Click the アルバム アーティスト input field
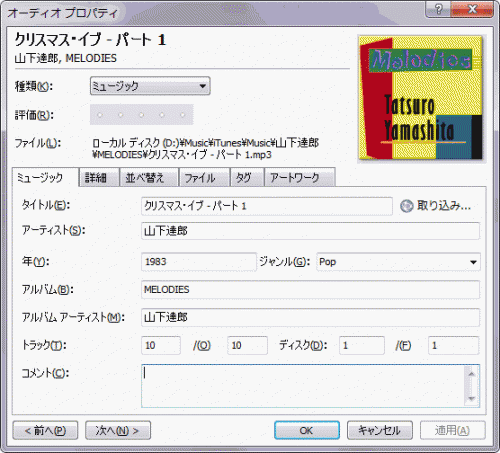The height and width of the screenshot is (453, 500). click(x=310, y=317)
